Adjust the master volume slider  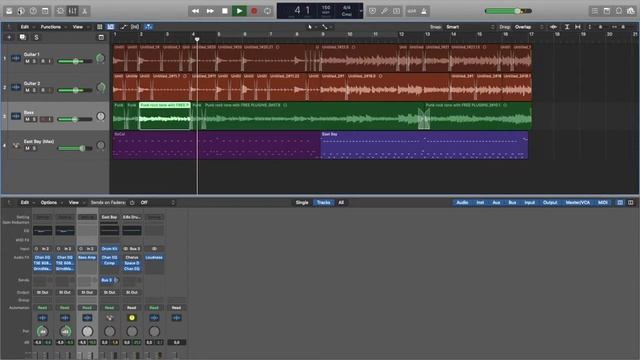click(x=508, y=11)
